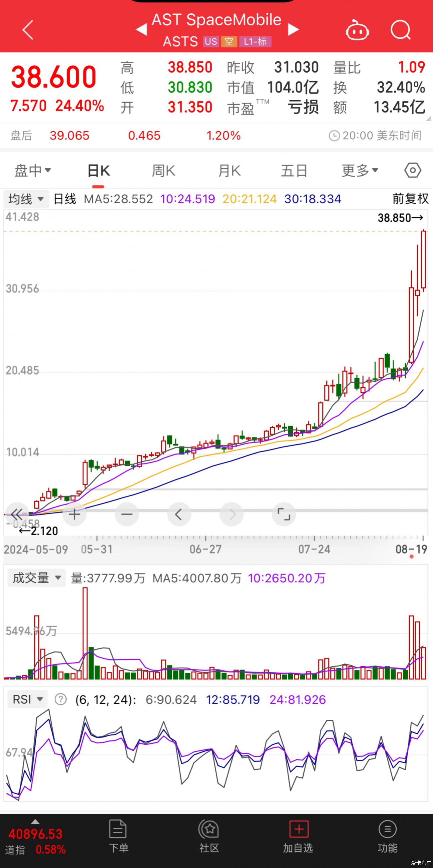This screenshot has width=433, height=868.
Task: Switch to previous stock with left triangle
Action: click(142, 30)
